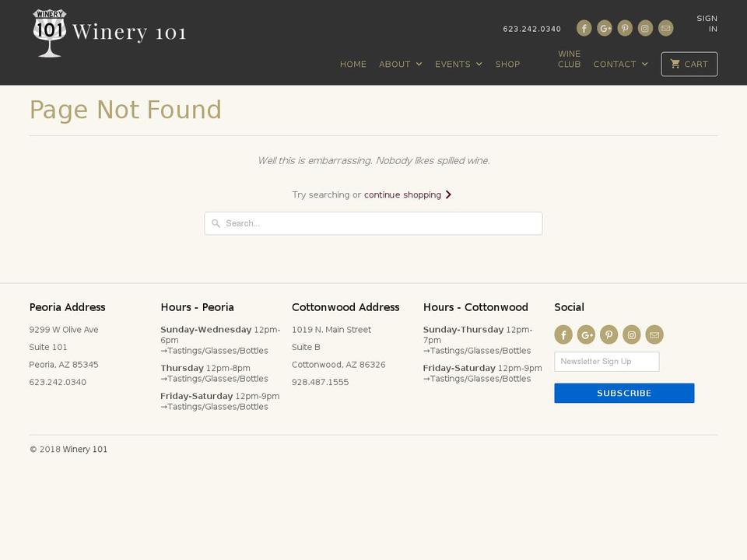Expand the About menu chevron
747x560 pixels.
[419, 65]
